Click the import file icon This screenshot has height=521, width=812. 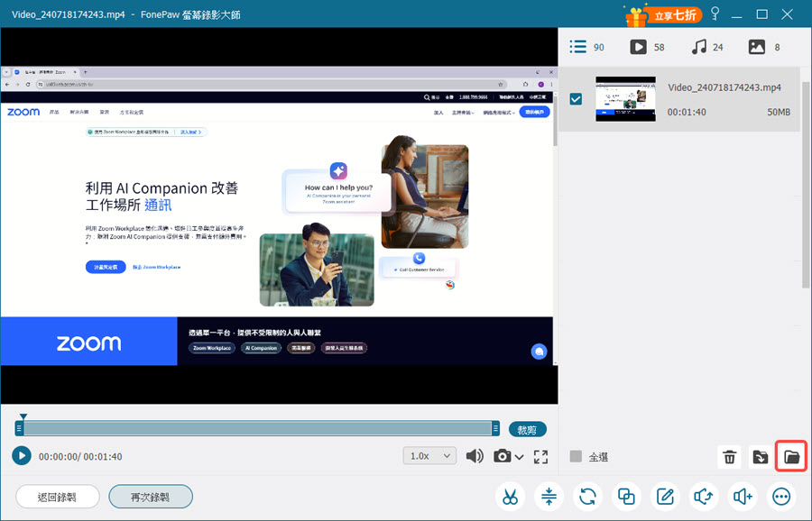point(761,457)
